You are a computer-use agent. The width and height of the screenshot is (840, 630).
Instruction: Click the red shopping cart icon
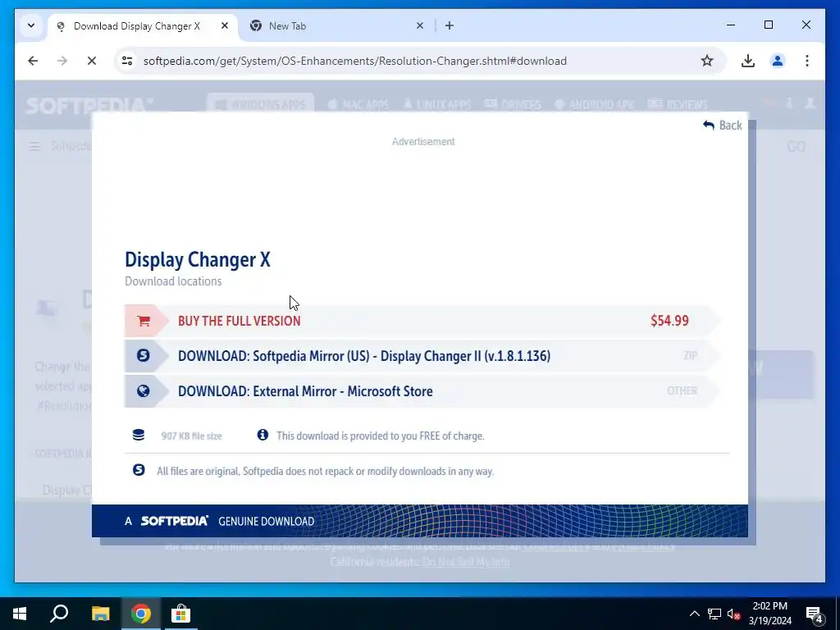tap(144, 321)
